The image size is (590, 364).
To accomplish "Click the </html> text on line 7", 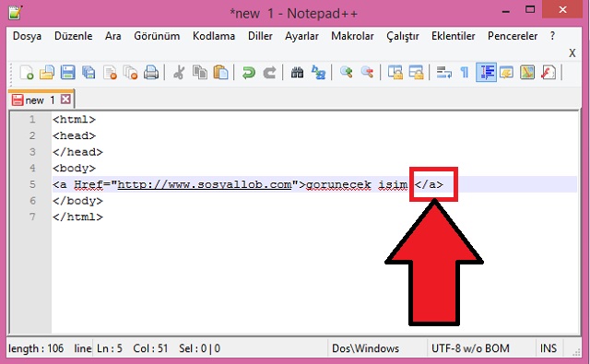I will pos(77,217).
